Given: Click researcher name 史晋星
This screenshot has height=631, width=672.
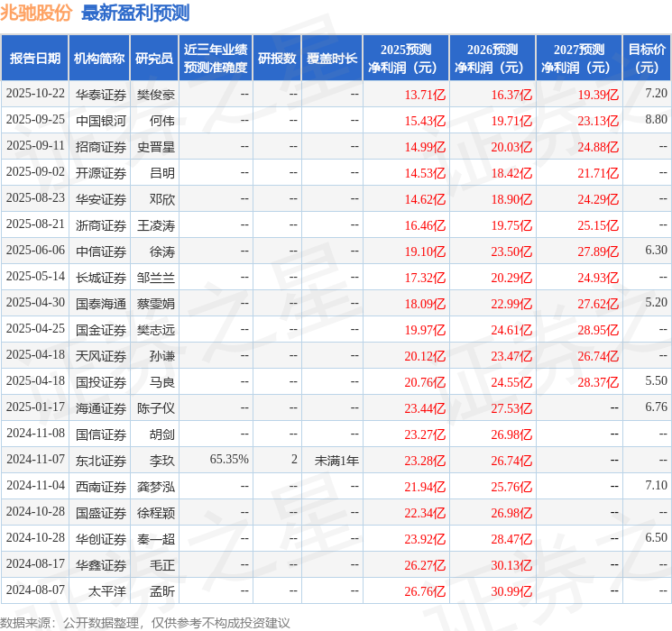Looking at the screenshot, I should (156, 147).
